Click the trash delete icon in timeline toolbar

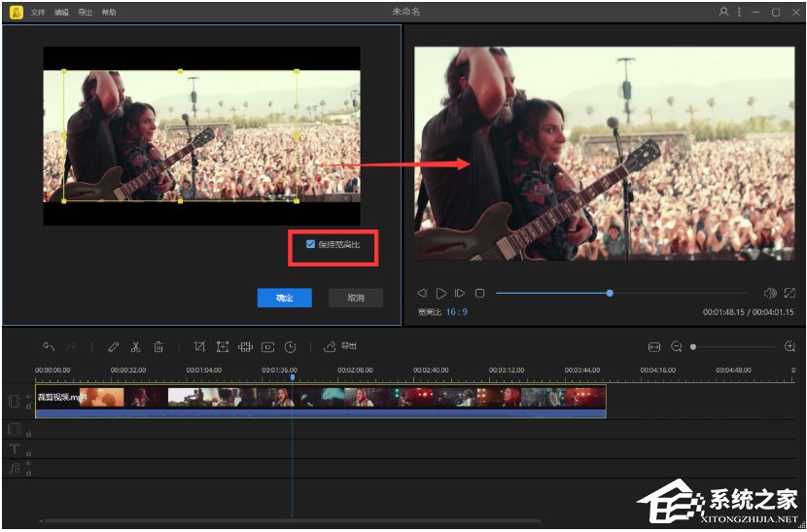click(x=158, y=346)
